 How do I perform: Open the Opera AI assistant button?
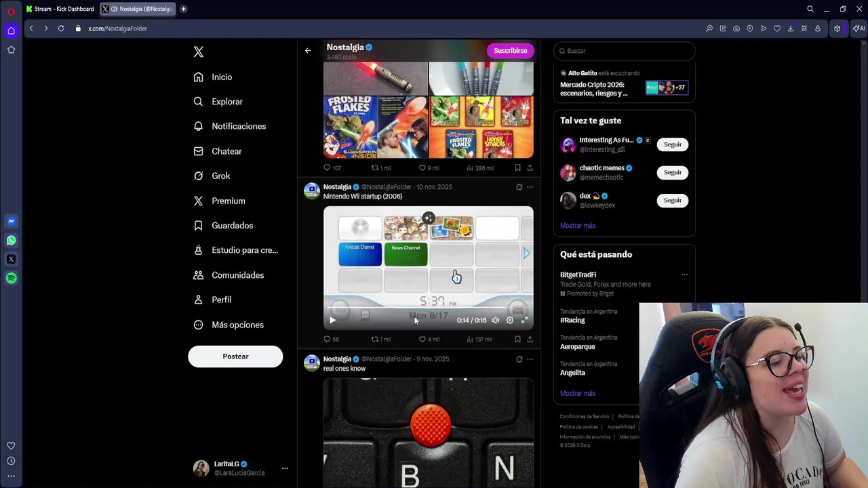[859, 28]
